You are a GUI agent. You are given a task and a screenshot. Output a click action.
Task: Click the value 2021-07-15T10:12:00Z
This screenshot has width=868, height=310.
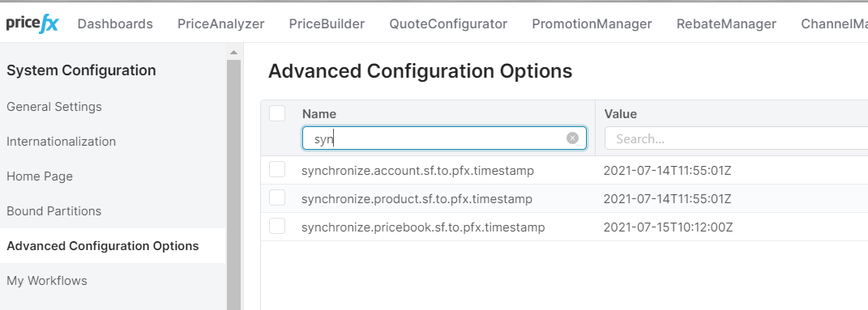point(668,227)
